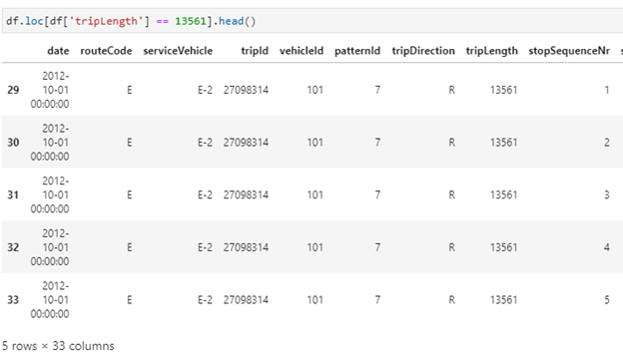Click the tripId 27098314 in row 30
Image resolution: width=623 pixels, height=364 pixels.
pyautogui.click(x=246, y=143)
